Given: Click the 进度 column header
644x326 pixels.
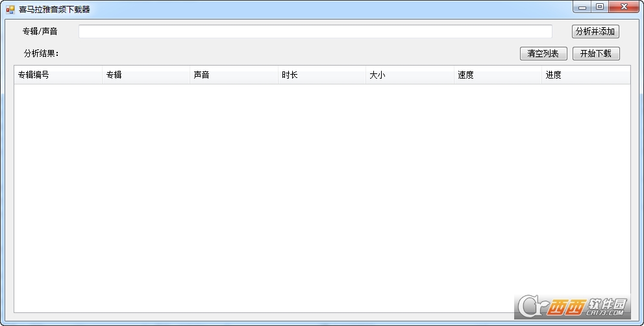Looking at the screenshot, I should [x=586, y=75].
